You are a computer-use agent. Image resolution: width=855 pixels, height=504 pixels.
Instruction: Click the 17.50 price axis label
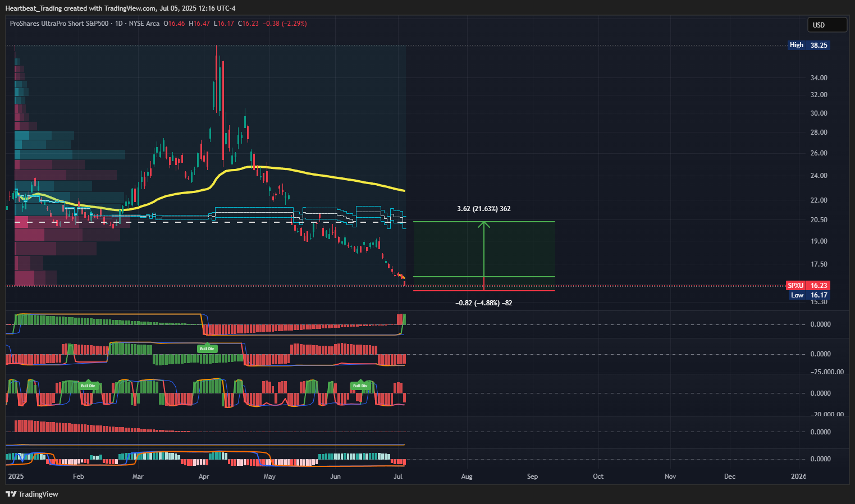coord(819,264)
